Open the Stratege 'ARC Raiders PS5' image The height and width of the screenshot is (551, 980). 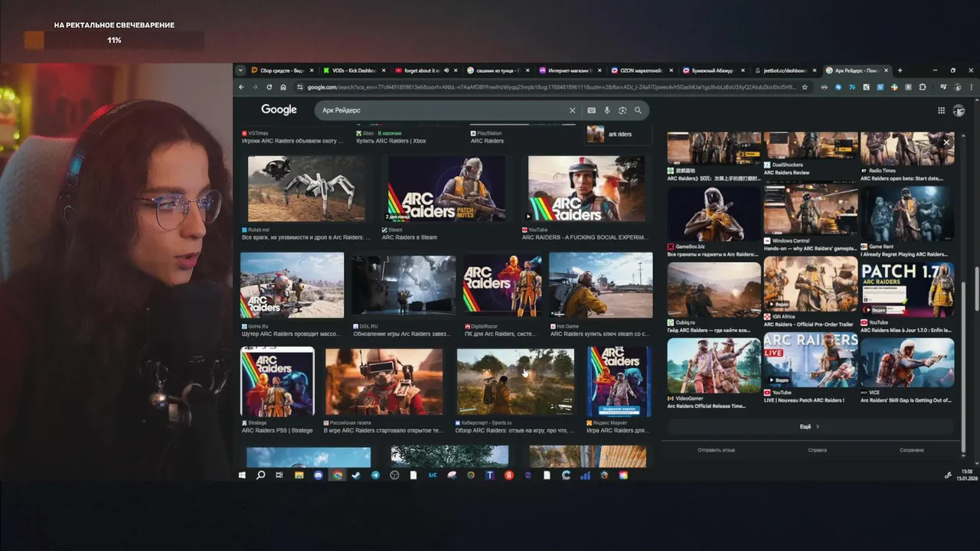pyautogui.click(x=277, y=381)
